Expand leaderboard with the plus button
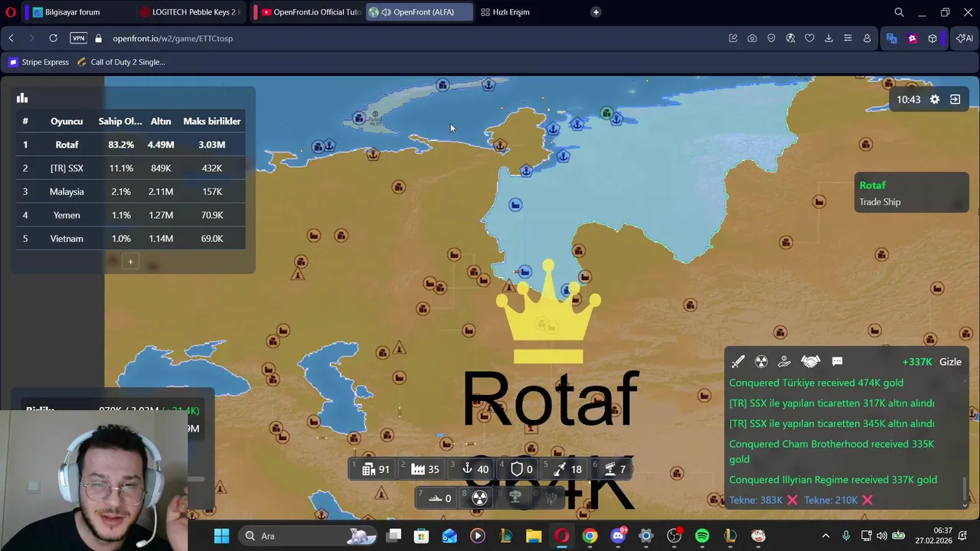The image size is (980, 551). (130, 262)
